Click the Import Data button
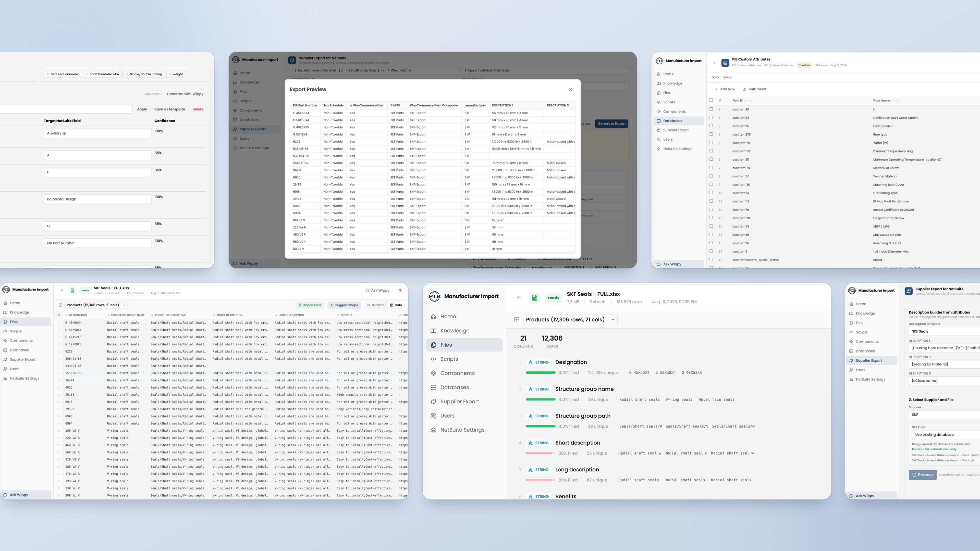 [x=310, y=305]
